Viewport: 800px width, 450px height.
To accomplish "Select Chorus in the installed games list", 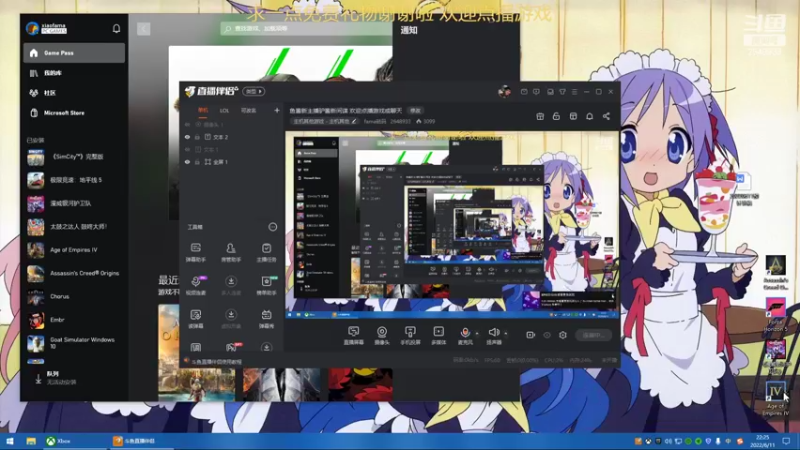I will coord(73,296).
